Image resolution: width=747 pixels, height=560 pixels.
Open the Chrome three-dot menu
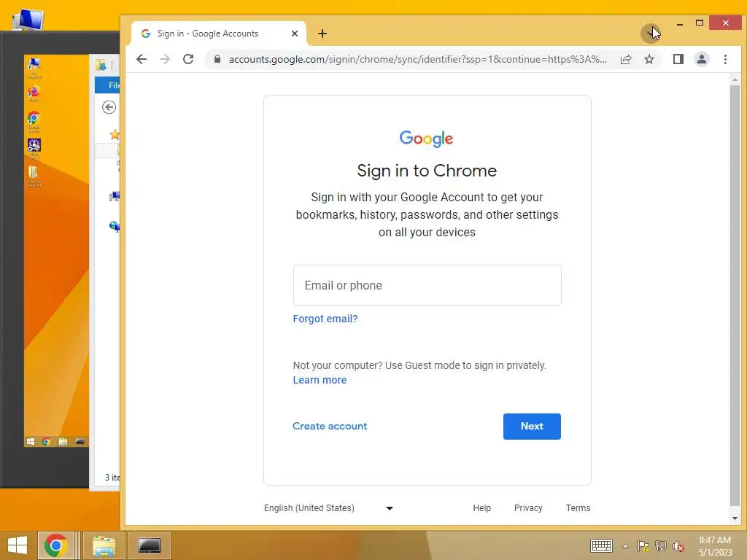pos(725,59)
